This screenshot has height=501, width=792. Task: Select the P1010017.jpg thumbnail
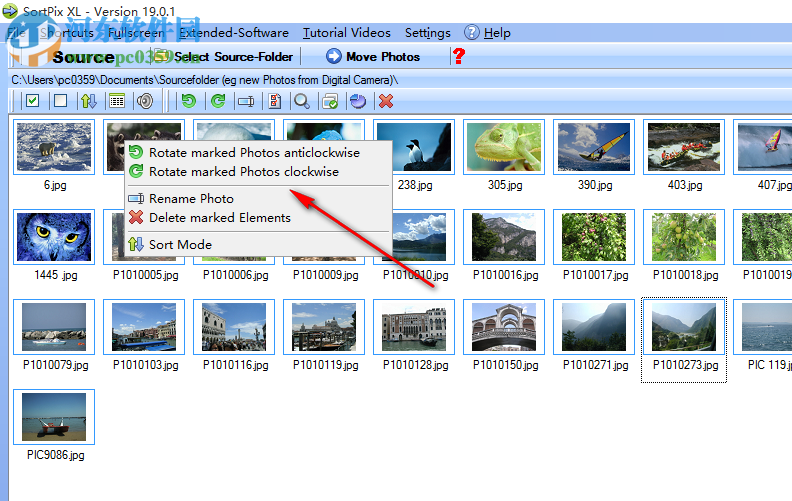594,237
